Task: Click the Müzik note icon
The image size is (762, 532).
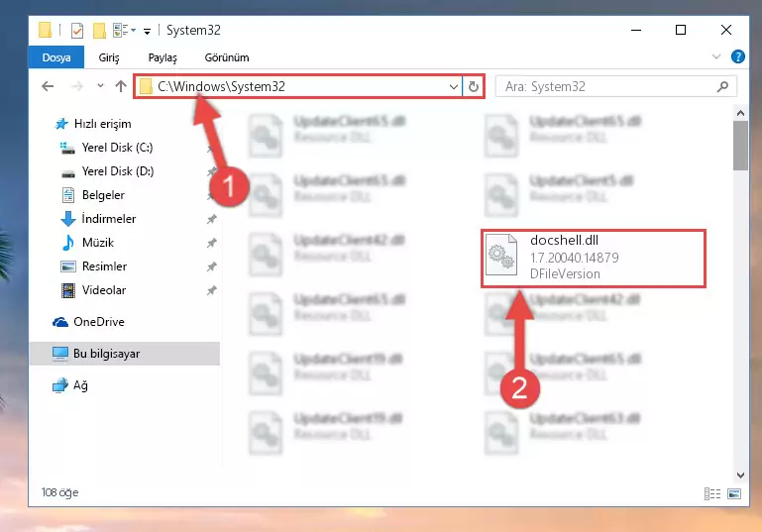Action: click(68, 243)
